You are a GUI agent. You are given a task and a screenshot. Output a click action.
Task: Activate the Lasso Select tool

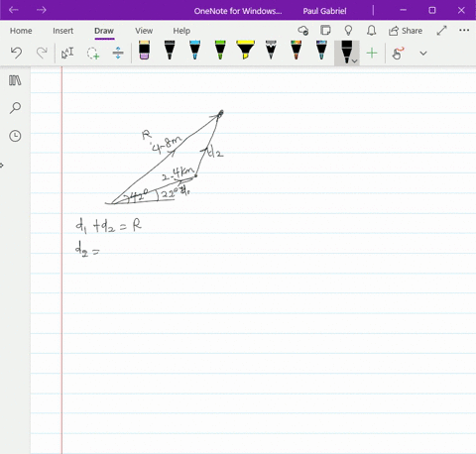tap(93, 53)
